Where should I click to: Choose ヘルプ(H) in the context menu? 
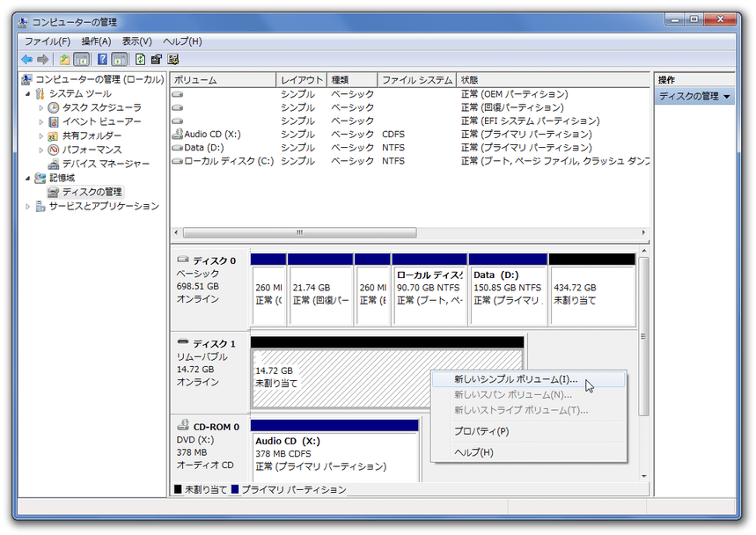point(529,452)
